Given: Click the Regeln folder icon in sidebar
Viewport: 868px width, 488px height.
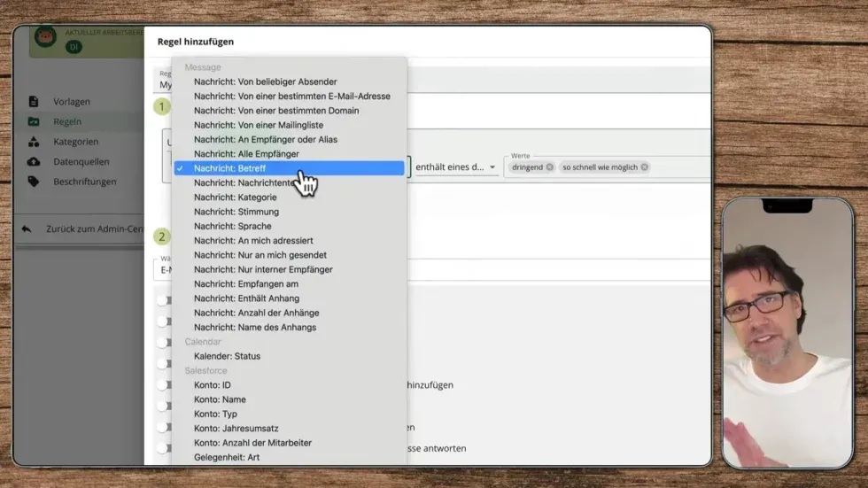Looking at the screenshot, I should (34, 122).
